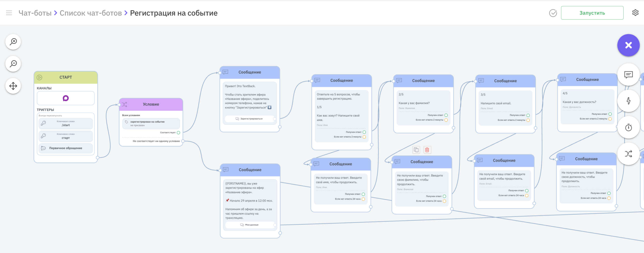This screenshot has width=644, height=253.
Task: Click Получен ответ in фамилию reminder block
Action: pos(444,196)
